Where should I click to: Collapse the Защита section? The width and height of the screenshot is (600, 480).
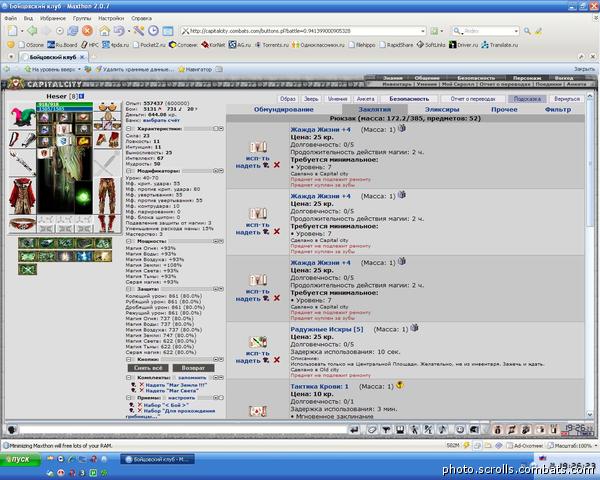pyautogui.click(x=129, y=289)
